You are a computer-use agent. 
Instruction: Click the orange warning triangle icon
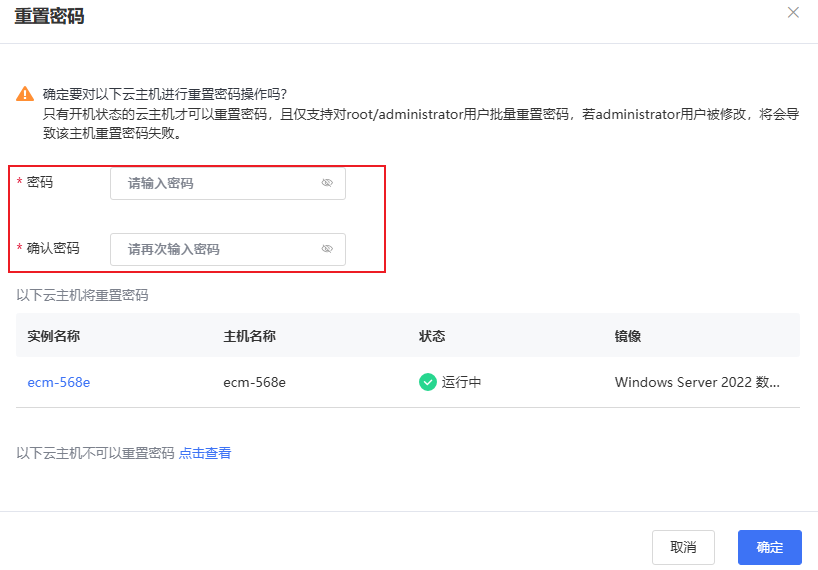point(24,94)
